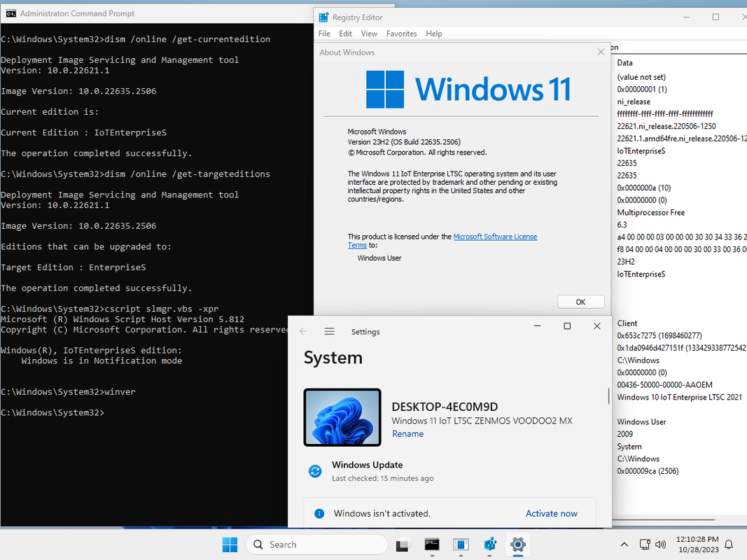Open the Registry Editor Edit menu

click(345, 34)
